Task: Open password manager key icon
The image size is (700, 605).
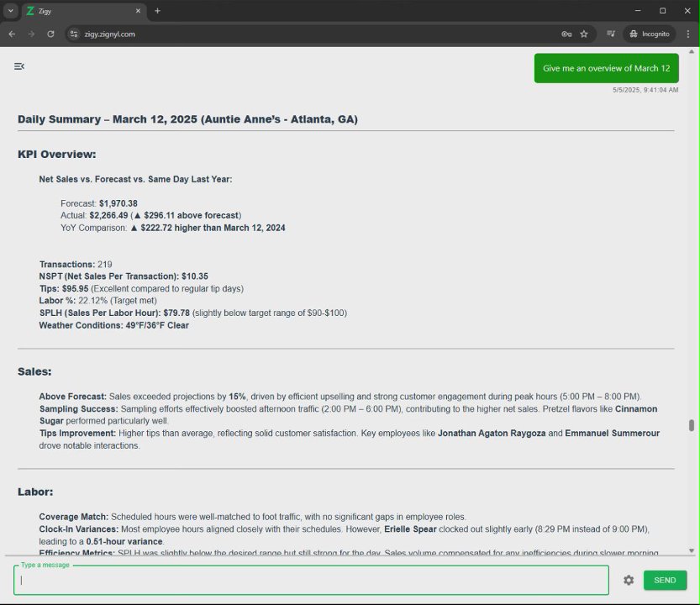Action: 566,34
